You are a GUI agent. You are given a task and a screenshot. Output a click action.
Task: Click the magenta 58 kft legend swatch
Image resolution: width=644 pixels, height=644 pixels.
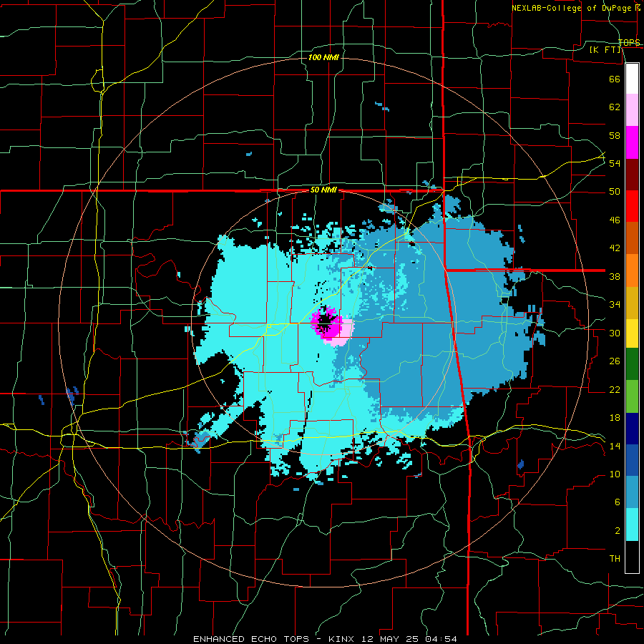tap(632, 142)
